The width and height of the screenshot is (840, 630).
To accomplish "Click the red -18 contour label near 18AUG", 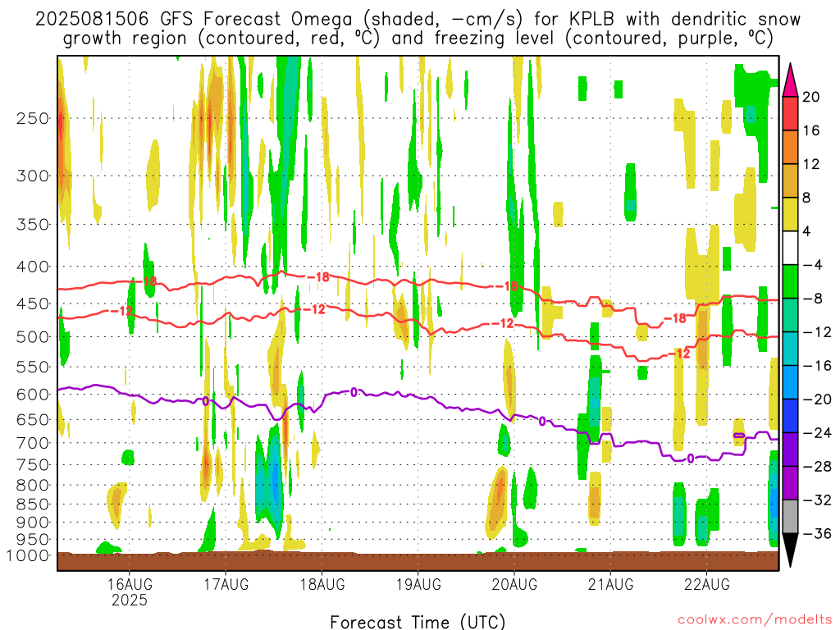I will coord(318,277).
